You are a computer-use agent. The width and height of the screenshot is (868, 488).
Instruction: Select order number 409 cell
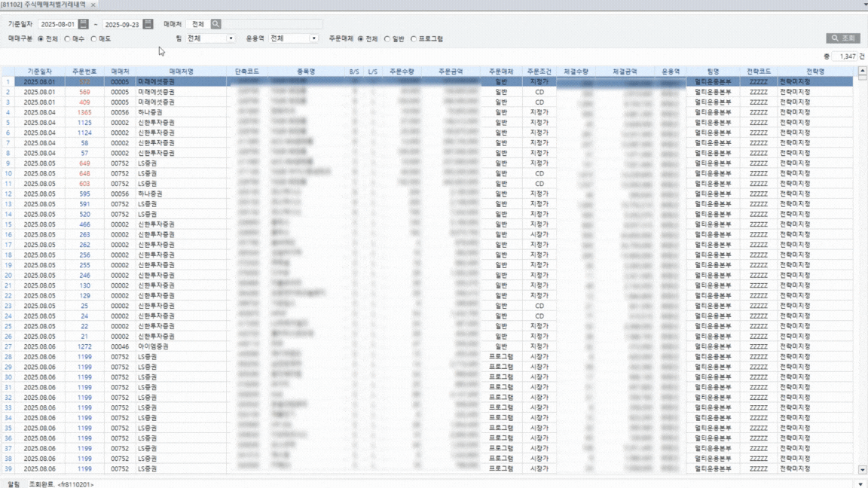coord(84,102)
